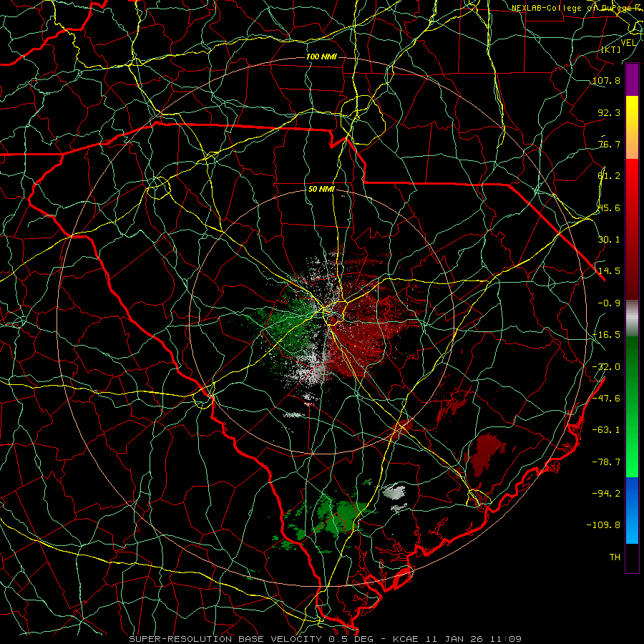Screen dimensions: 644x644
Task: Pick the blue segment of the color bar
Action: pos(632,510)
